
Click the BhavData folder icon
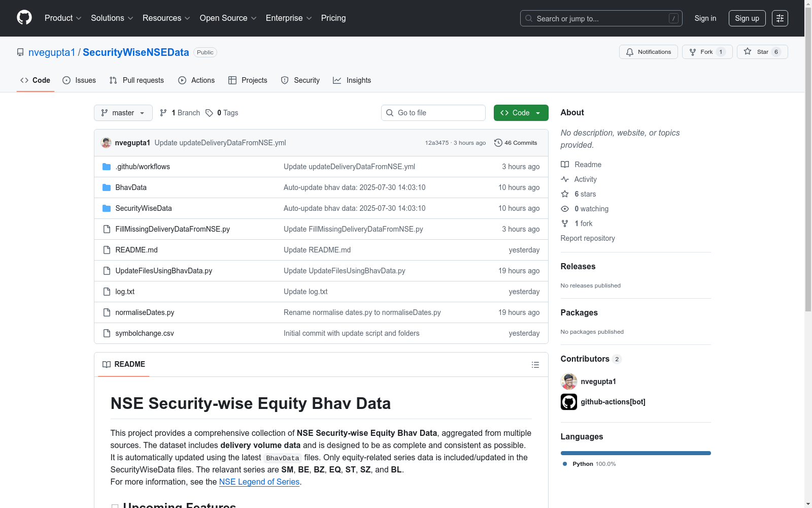[x=107, y=187]
